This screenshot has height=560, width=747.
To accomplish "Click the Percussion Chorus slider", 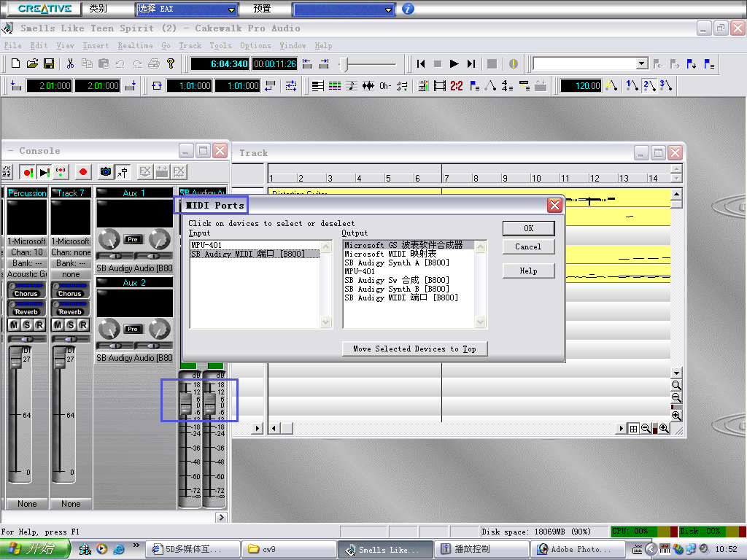I will pyautogui.click(x=26, y=286).
